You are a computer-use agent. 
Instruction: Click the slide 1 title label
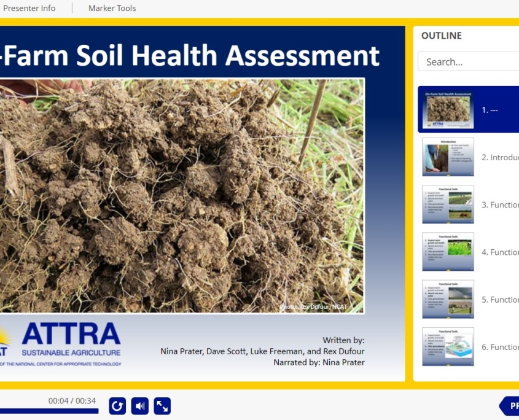pyautogui.click(x=490, y=110)
